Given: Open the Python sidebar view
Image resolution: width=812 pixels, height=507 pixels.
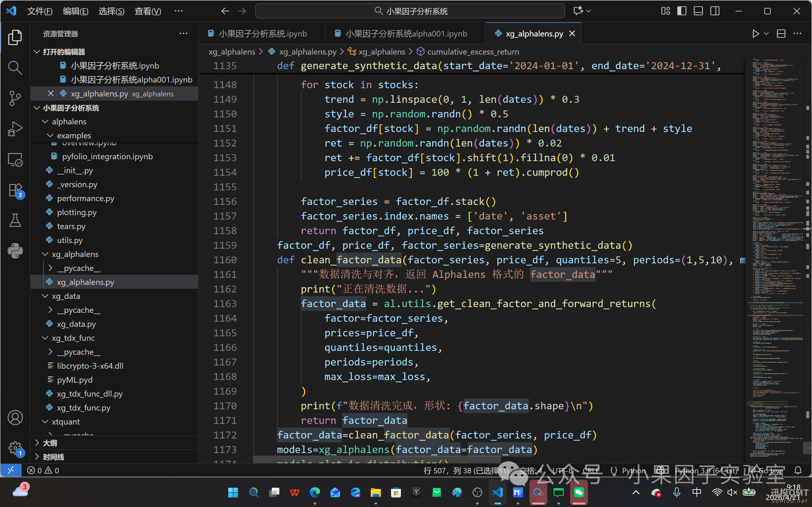Looking at the screenshot, I should click(x=15, y=251).
